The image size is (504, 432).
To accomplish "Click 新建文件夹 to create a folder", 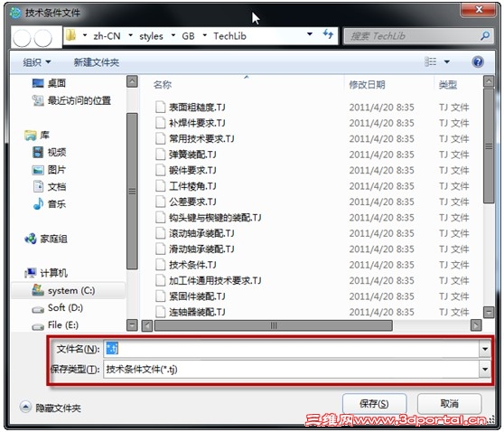I will click(97, 62).
